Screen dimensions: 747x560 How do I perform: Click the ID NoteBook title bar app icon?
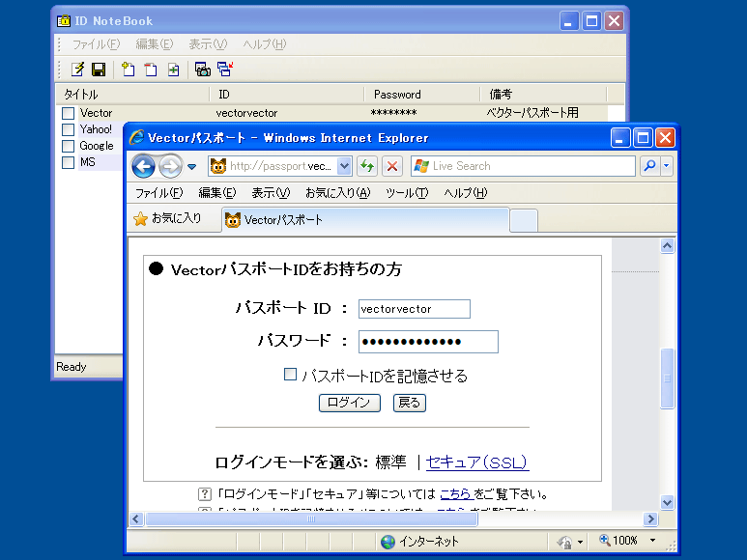pos(64,21)
